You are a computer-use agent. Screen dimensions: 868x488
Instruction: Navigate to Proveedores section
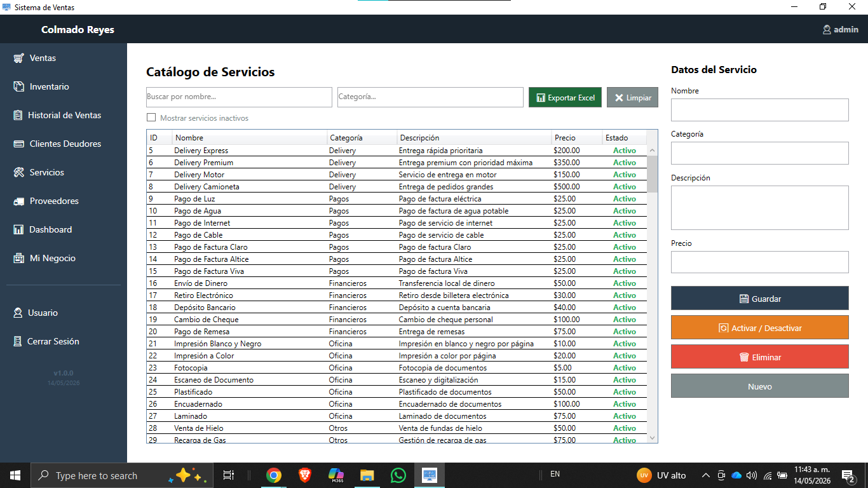pyautogui.click(x=64, y=201)
